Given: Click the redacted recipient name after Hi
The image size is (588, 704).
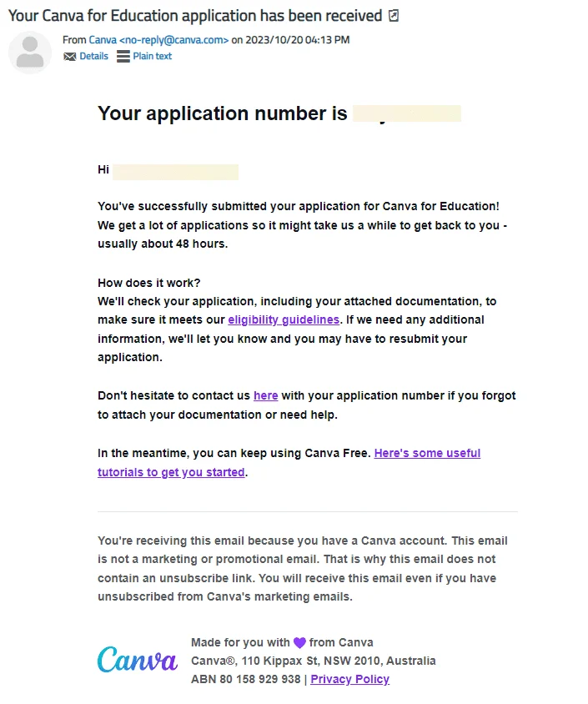Looking at the screenshot, I should click(175, 172).
